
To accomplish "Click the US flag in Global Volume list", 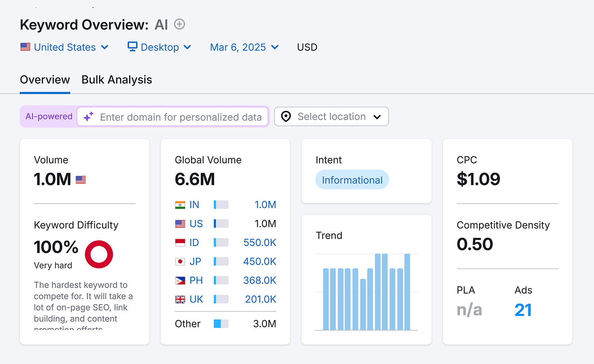I will point(180,224).
